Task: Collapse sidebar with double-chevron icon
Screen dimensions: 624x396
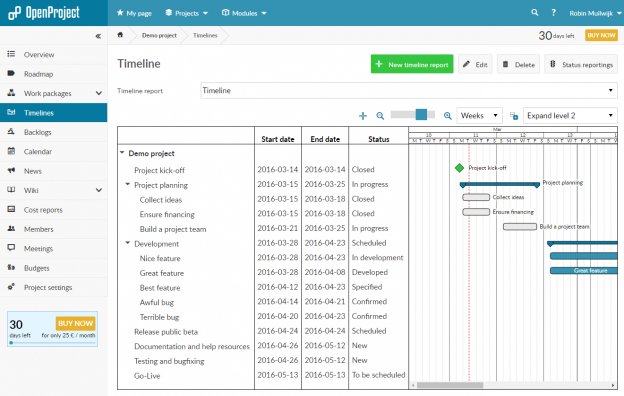Action: click(x=98, y=36)
